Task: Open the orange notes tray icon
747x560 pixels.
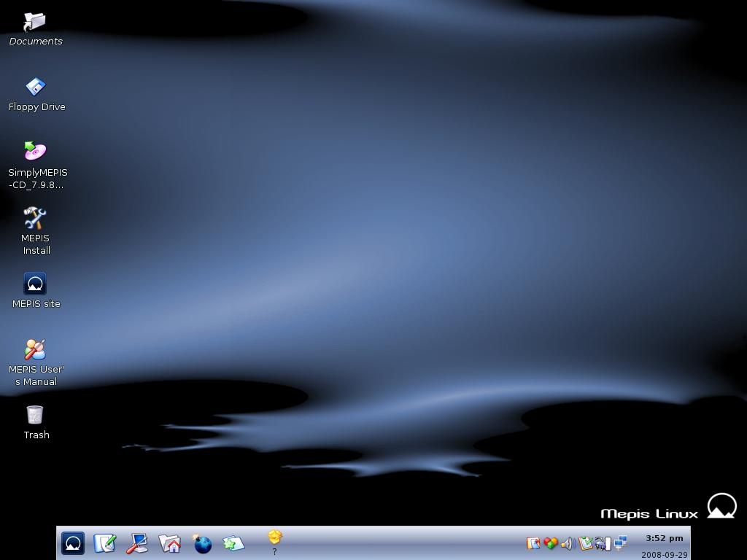Action: pyautogui.click(x=533, y=542)
